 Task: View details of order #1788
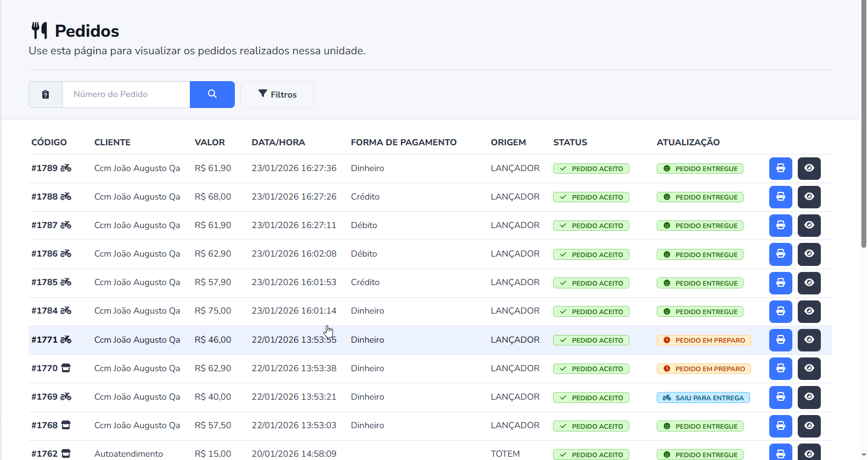809,197
